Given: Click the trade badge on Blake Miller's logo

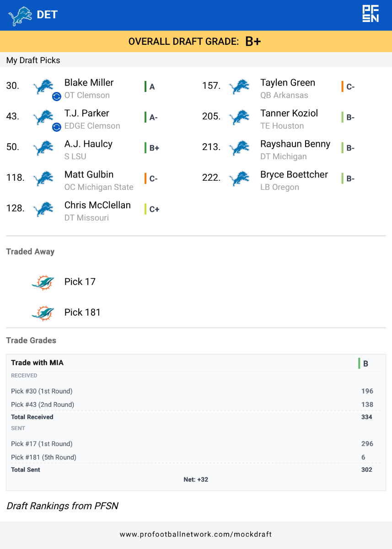Looking at the screenshot, I should point(57,96).
